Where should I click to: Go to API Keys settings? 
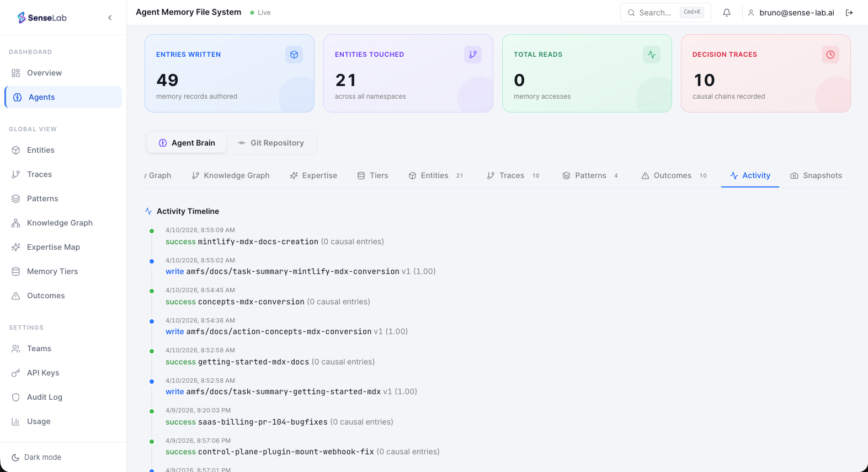pos(42,373)
